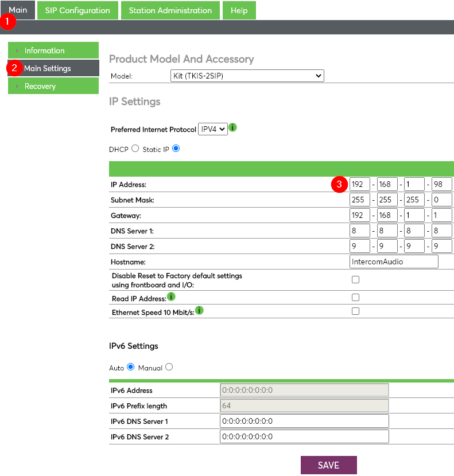Click the arrow icon beside Recovery
The height and width of the screenshot is (476, 454).
pyautogui.click(x=17, y=86)
